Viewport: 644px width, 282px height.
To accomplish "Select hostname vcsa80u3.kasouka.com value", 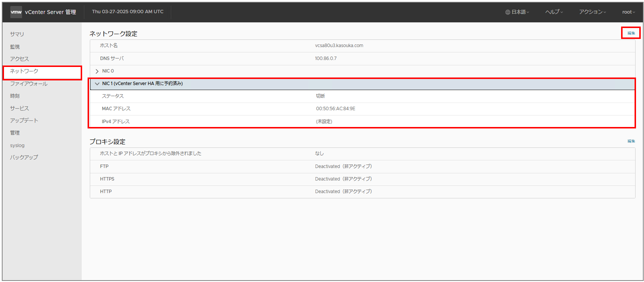I will (339, 45).
